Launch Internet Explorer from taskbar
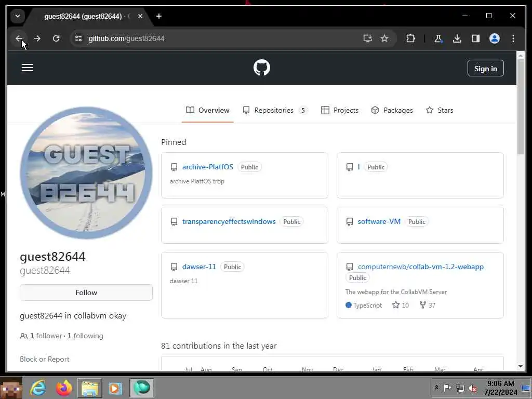 click(37, 388)
